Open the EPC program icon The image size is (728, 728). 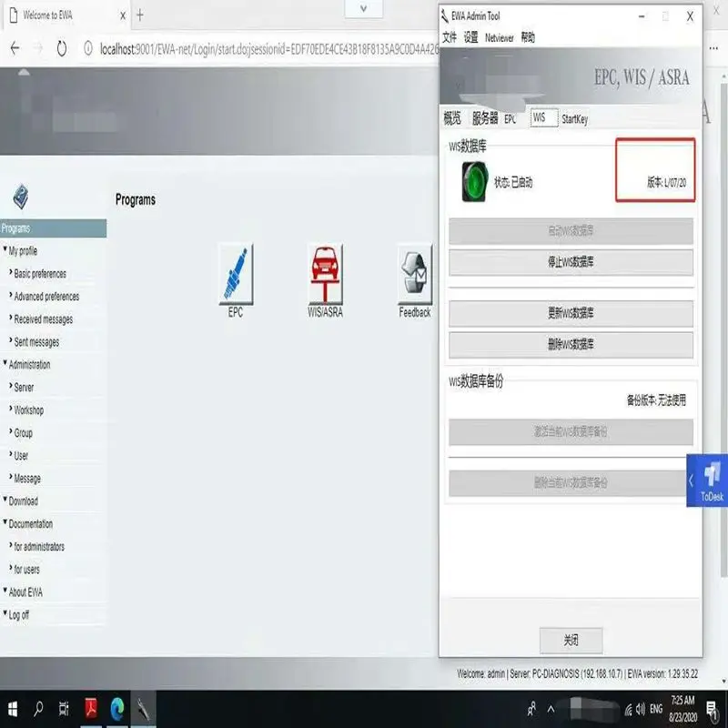point(236,275)
